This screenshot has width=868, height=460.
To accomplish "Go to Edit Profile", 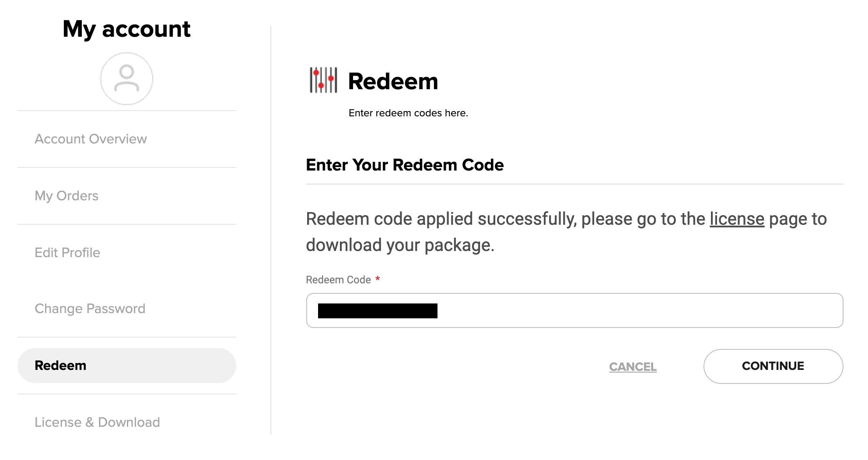I will 67,252.
